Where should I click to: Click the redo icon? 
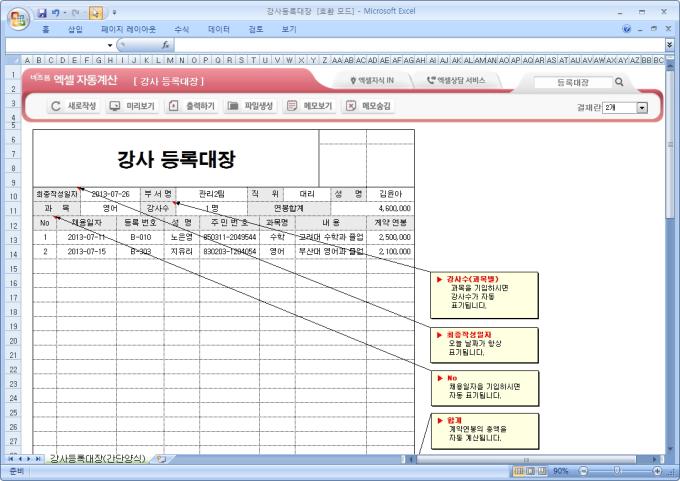point(75,13)
